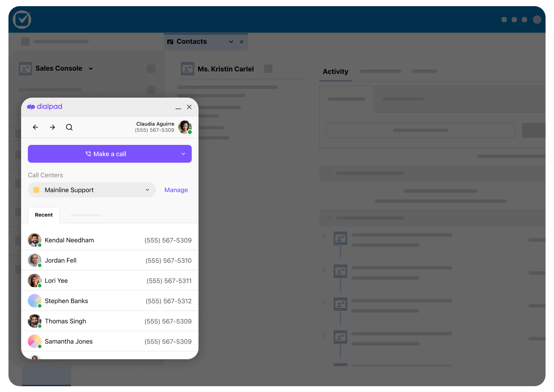Click Jordan Fell's avatar

point(35,261)
